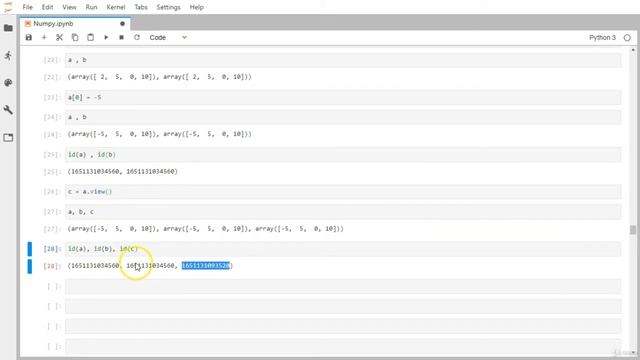Image resolution: width=640 pixels, height=360 pixels.
Task: Open the View menu
Action: click(x=69, y=7)
